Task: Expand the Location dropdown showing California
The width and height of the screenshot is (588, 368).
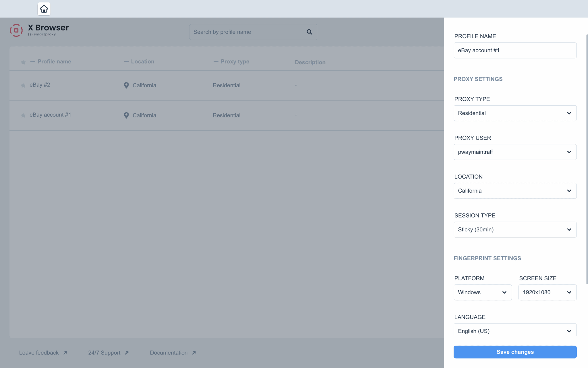Action: (515, 191)
